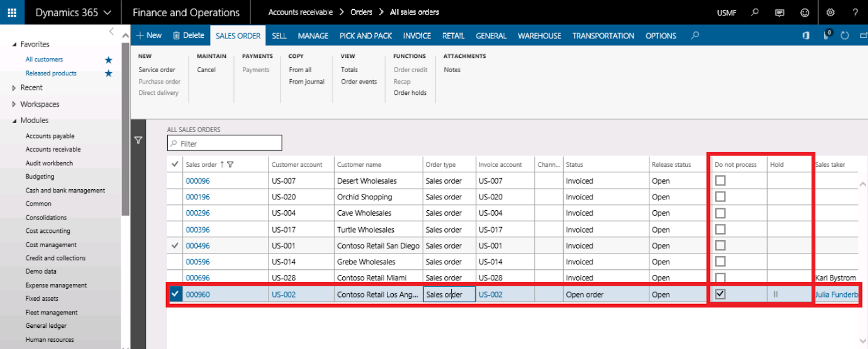Select Desert Wholesales customer name cell
The image size is (868, 349).
[x=378, y=181]
